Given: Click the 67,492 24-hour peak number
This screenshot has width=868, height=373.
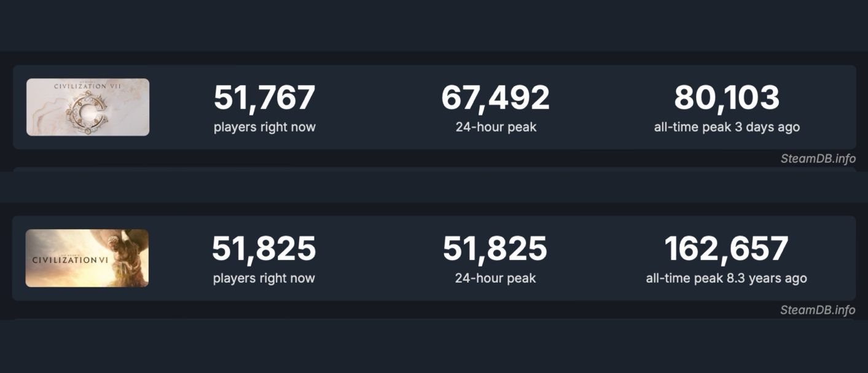Looking at the screenshot, I should click(x=495, y=98).
